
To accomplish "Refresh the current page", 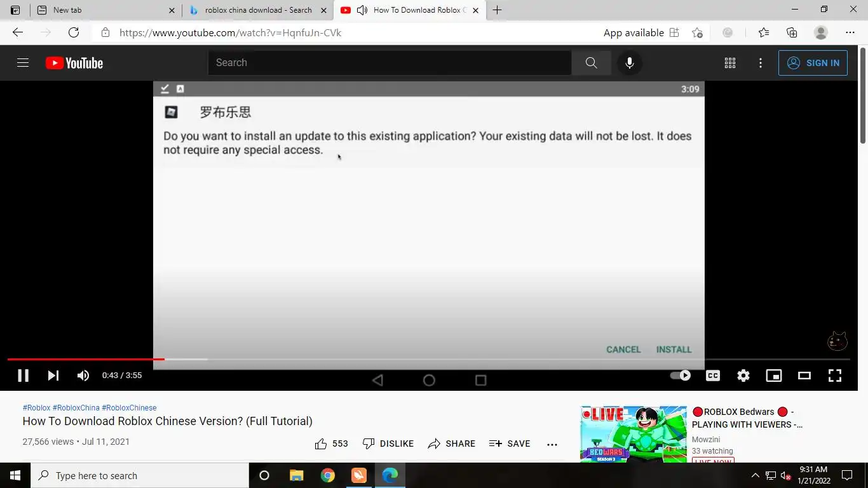I will 74,32.
